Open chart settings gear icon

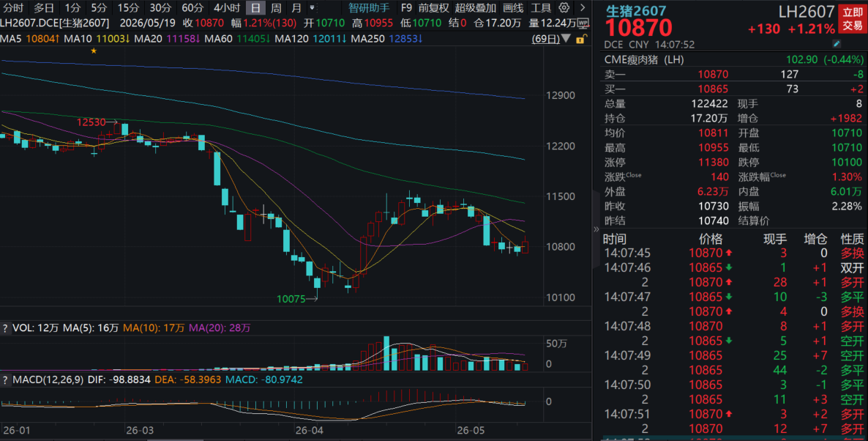coord(564,8)
